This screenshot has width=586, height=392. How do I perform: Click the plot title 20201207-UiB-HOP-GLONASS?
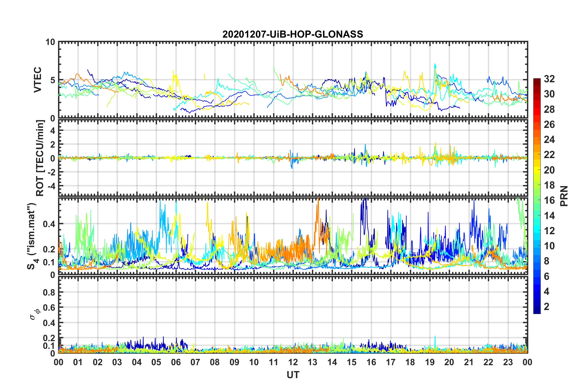[x=293, y=34]
